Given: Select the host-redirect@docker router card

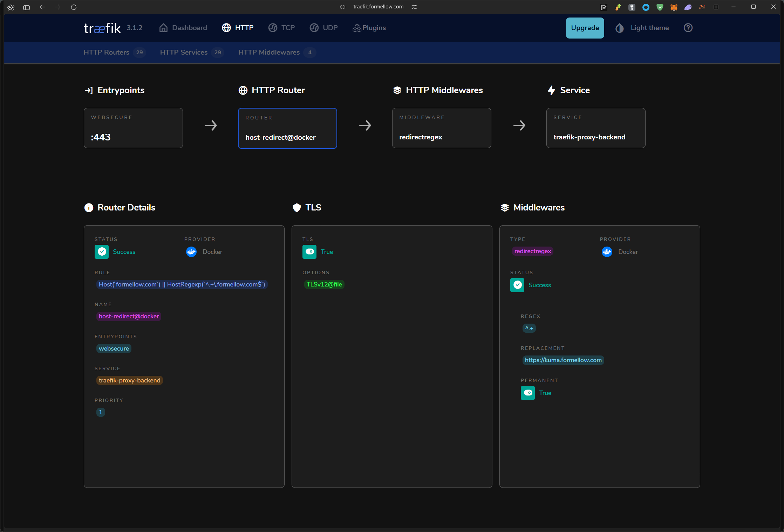Looking at the screenshot, I should [x=287, y=128].
